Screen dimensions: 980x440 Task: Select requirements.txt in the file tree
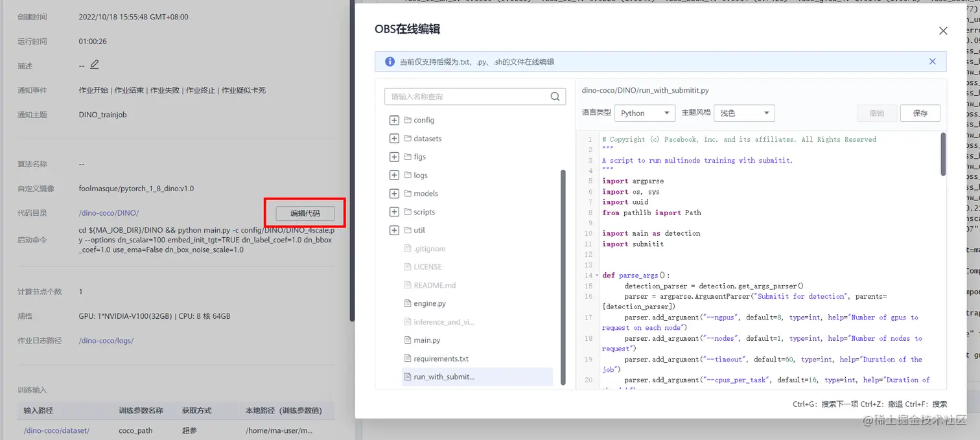441,358
